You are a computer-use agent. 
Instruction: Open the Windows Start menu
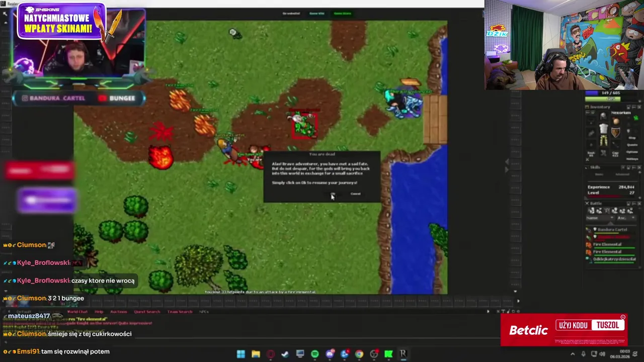tap(240, 354)
